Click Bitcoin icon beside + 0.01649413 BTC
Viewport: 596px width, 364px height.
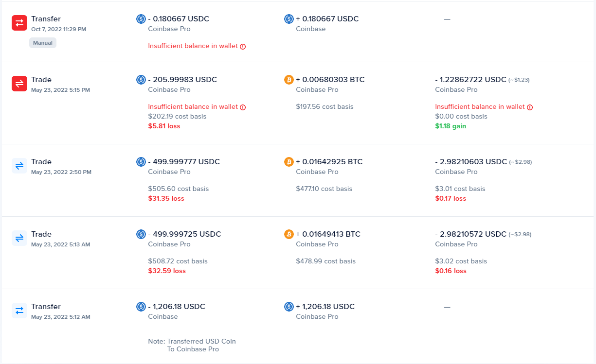(x=289, y=234)
